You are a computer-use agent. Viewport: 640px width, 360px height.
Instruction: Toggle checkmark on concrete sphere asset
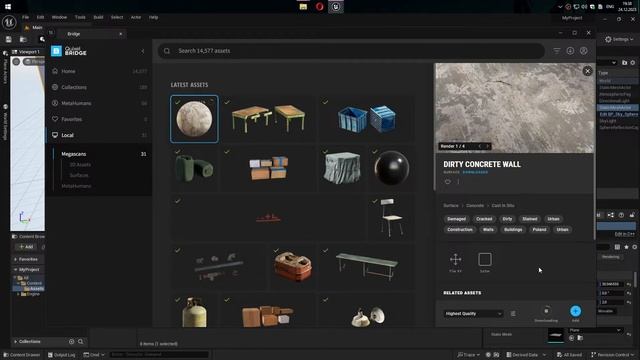point(177,102)
